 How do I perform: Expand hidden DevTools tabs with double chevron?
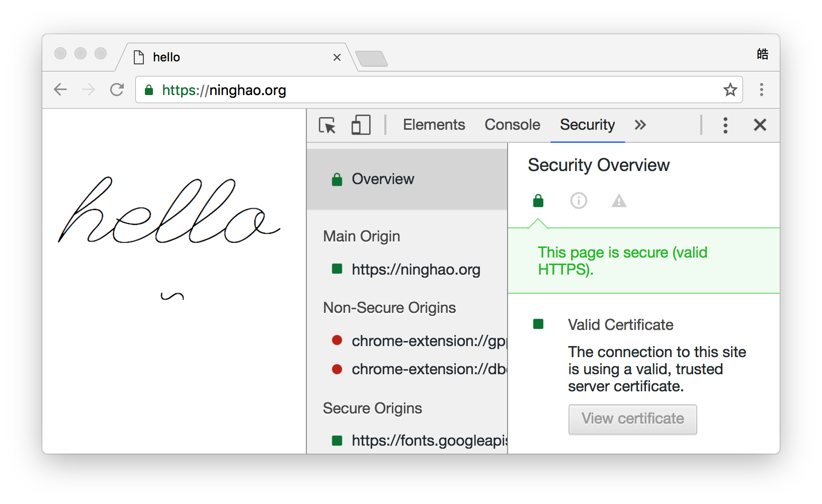tap(640, 125)
